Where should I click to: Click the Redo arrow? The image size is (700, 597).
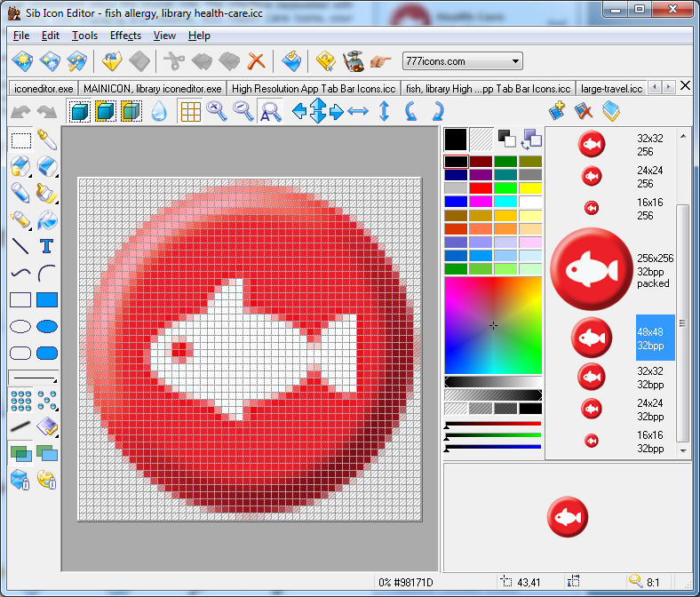tap(46, 112)
